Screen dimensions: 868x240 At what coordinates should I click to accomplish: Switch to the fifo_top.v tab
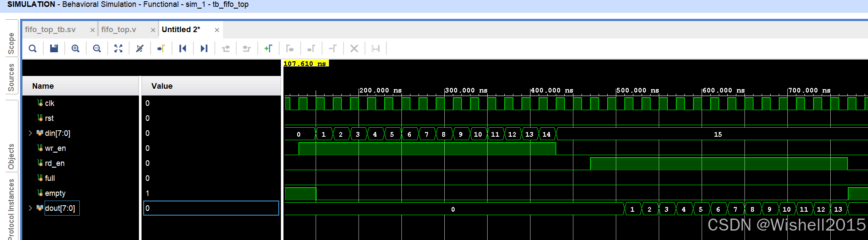(119, 30)
